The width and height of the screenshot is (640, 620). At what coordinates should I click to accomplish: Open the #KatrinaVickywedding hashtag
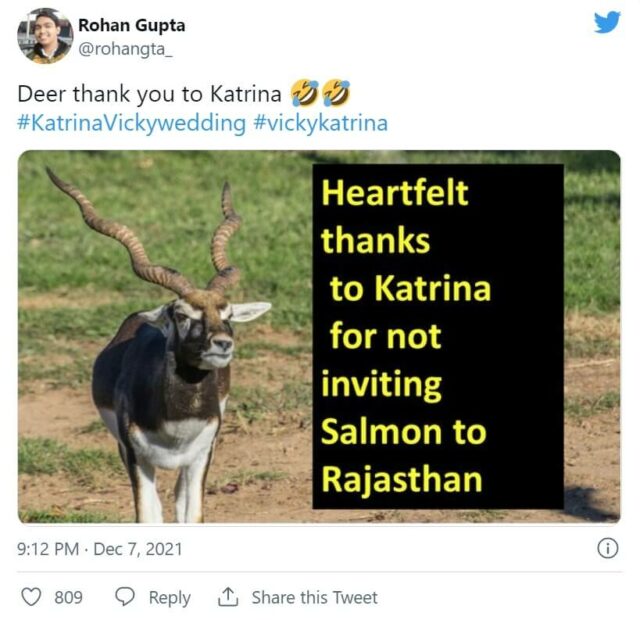tap(131, 124)
